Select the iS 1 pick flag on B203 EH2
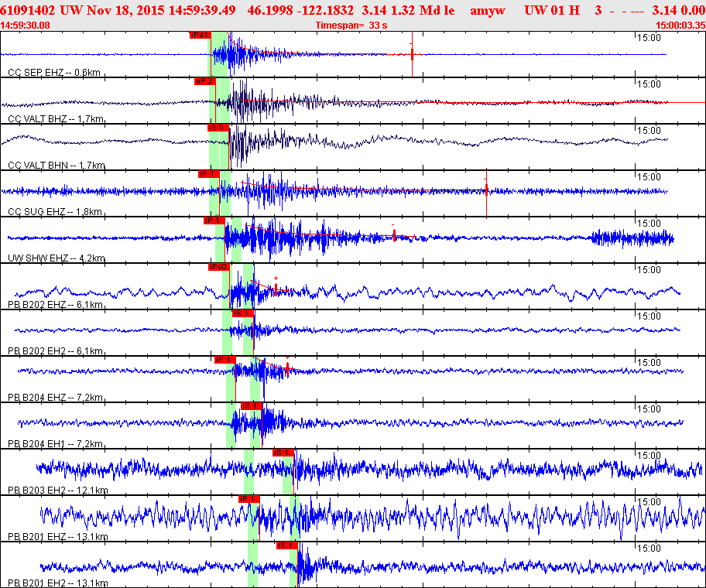The image size is (706, 588). (283, 452)
